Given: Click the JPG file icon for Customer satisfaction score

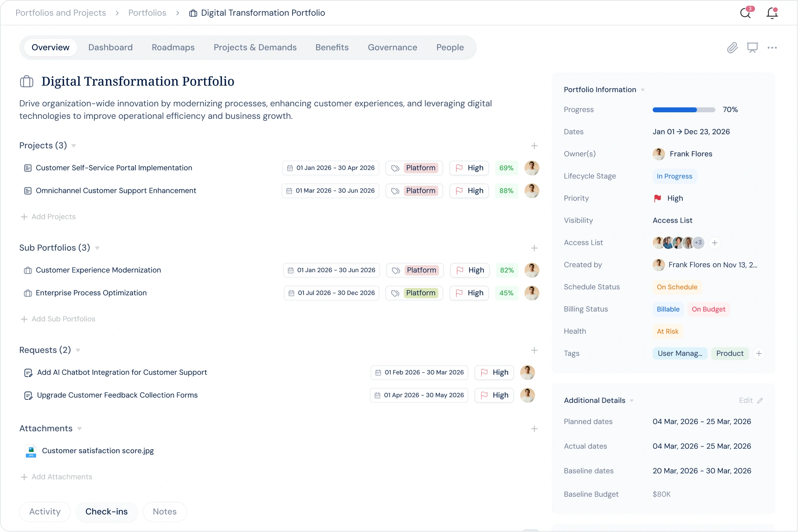Looking at the screenshot, I should [31, 451].
